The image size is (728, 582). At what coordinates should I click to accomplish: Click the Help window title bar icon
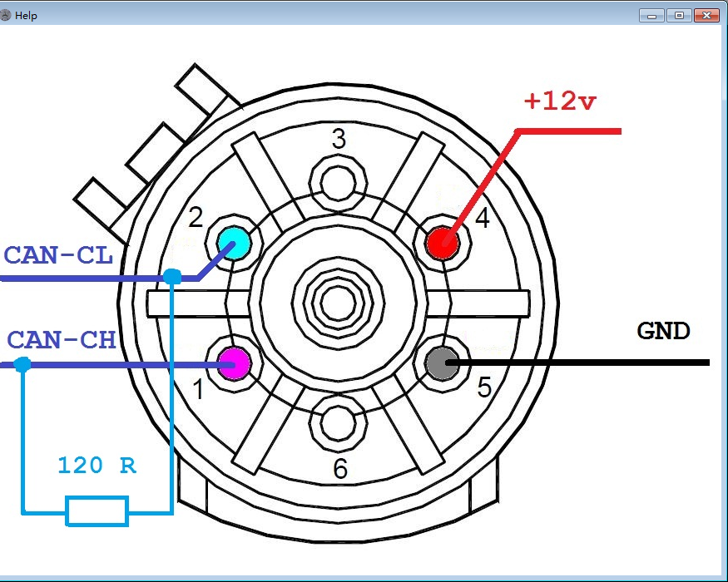[x=7, y=15]
